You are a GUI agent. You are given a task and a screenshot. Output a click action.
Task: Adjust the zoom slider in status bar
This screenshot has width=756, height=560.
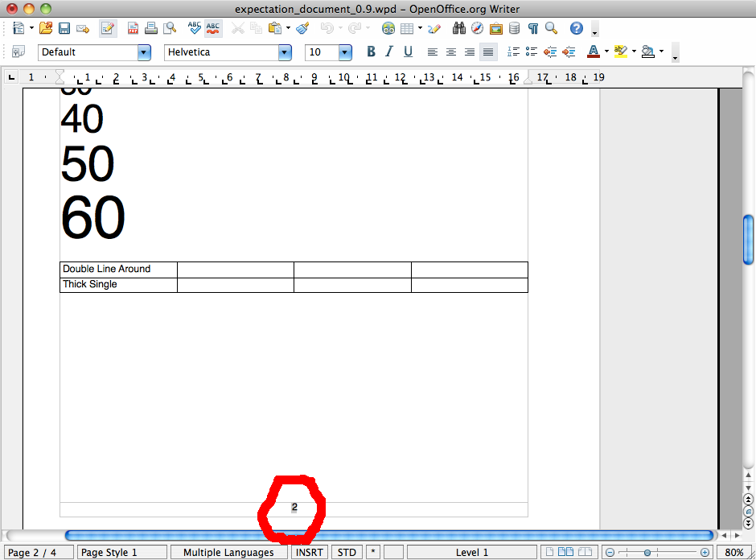647,553
